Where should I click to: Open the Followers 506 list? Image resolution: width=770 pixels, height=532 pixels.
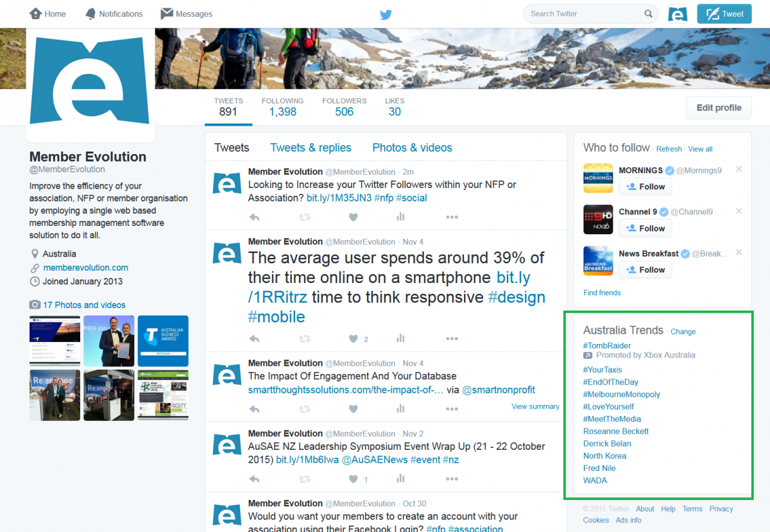click(345, 107)
